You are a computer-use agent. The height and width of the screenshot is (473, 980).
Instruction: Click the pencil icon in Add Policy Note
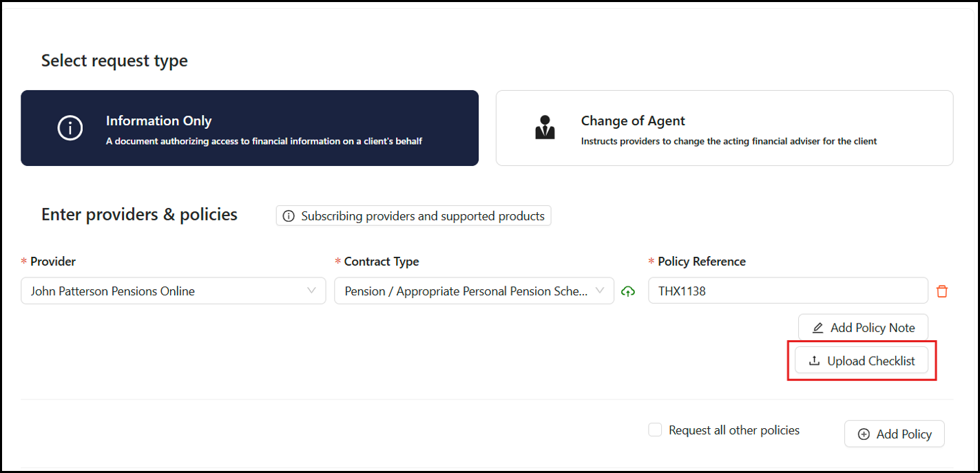pos(817,328)
